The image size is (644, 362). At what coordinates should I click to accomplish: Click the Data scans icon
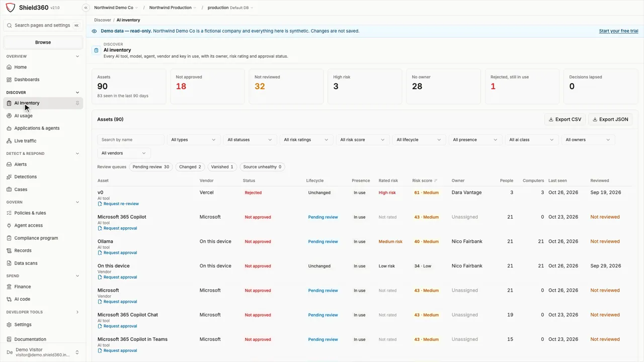coord(9,263)
